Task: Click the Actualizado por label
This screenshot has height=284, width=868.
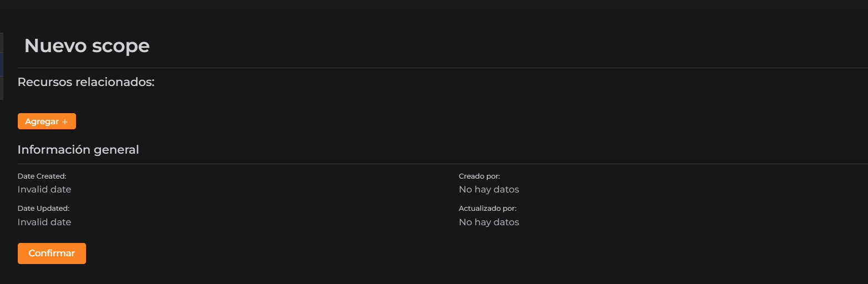Action: coord(487,209)
